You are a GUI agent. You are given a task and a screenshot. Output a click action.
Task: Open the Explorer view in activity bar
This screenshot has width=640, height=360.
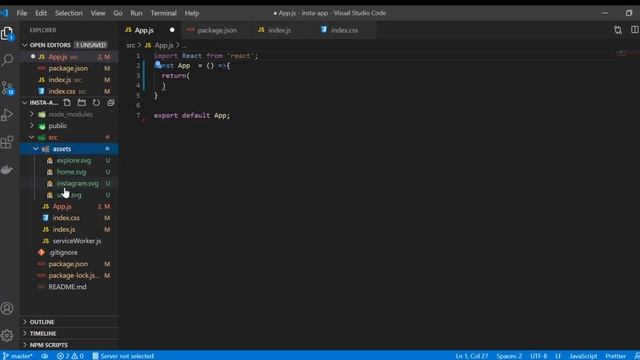[7, 33]
